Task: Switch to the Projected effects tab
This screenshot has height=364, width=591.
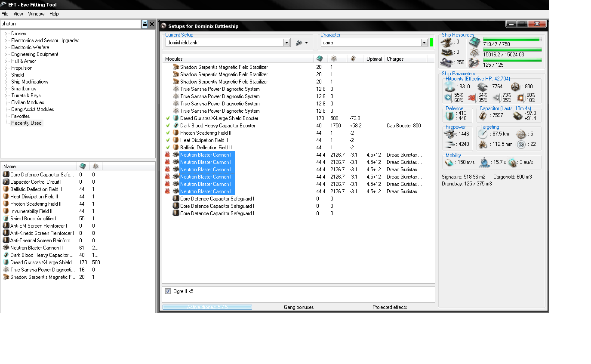Action: coord(390,307)
